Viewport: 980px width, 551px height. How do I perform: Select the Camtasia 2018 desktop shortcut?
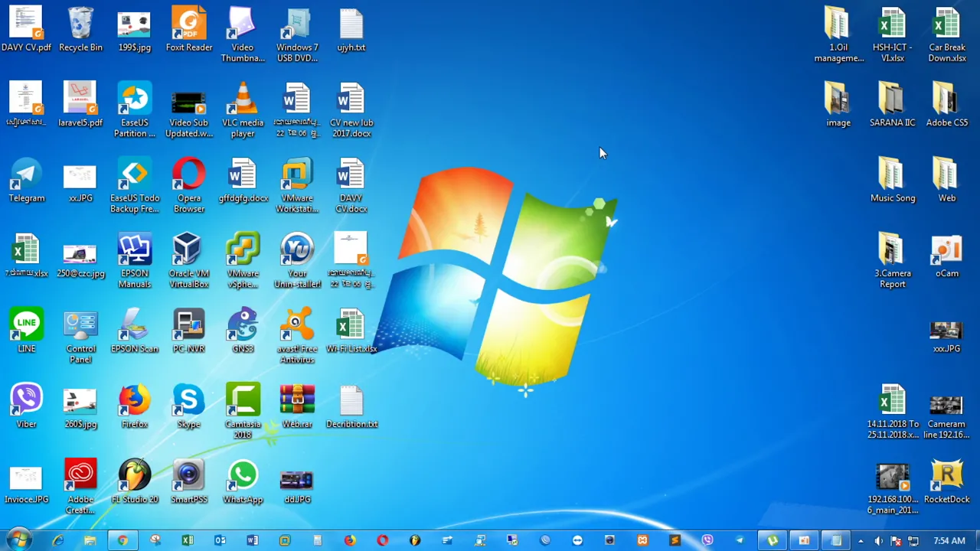tap(243, 411)
